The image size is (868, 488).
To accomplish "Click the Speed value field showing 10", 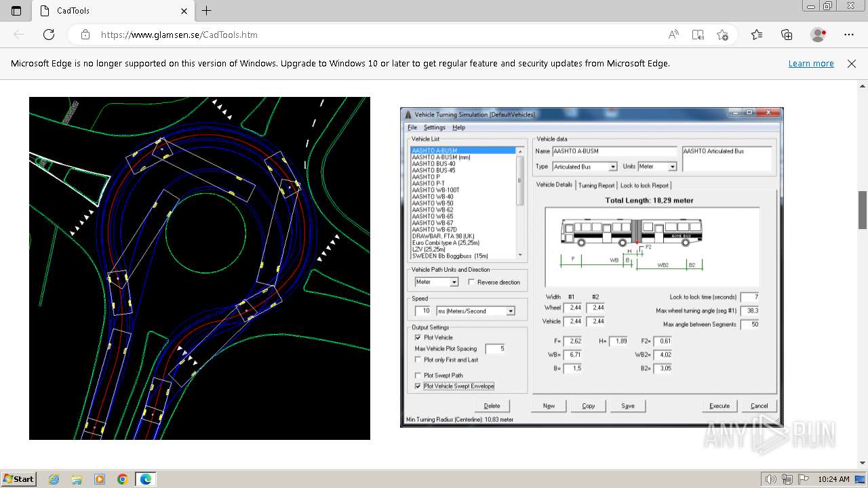I will coord(423,311).
